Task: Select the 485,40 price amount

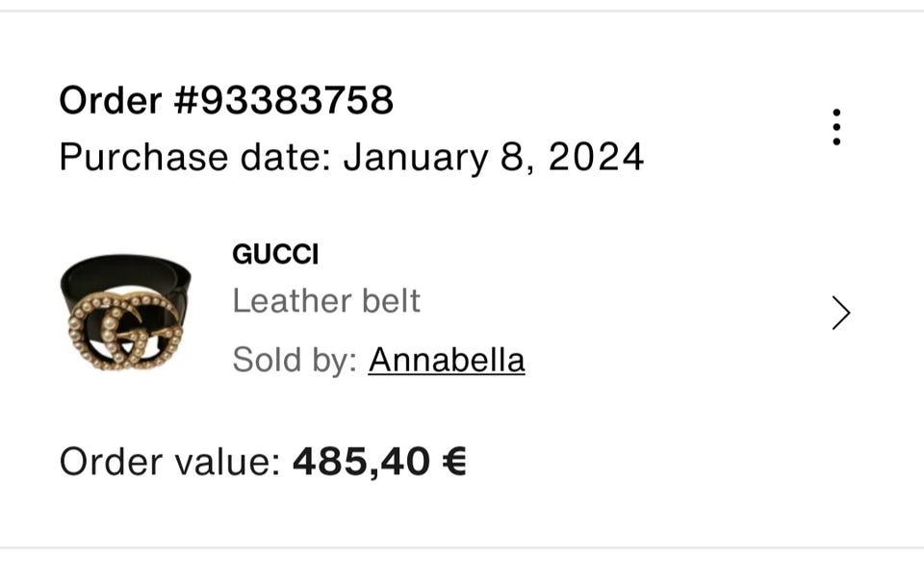Action: tap(361, 462)
